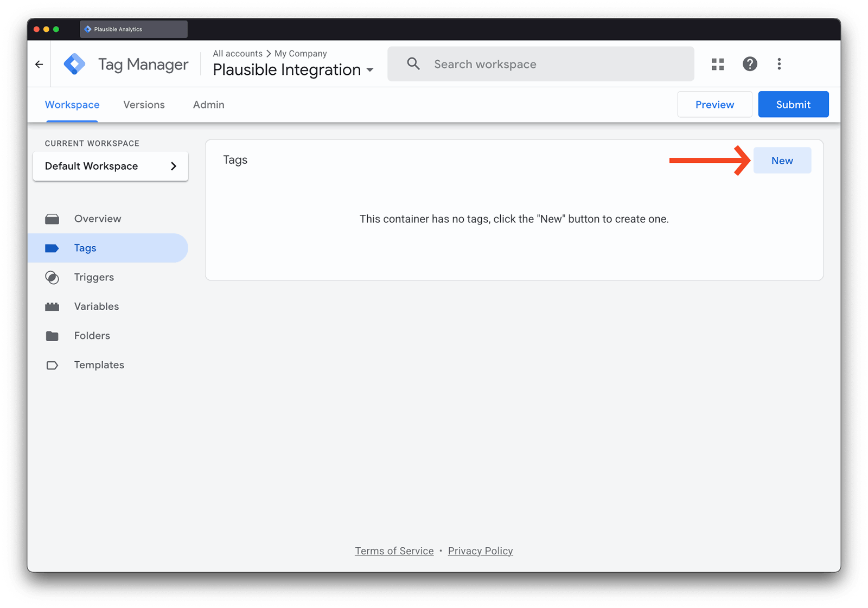Go to Overview in the sidebar

pyautogui.click(x=98, y=219)
